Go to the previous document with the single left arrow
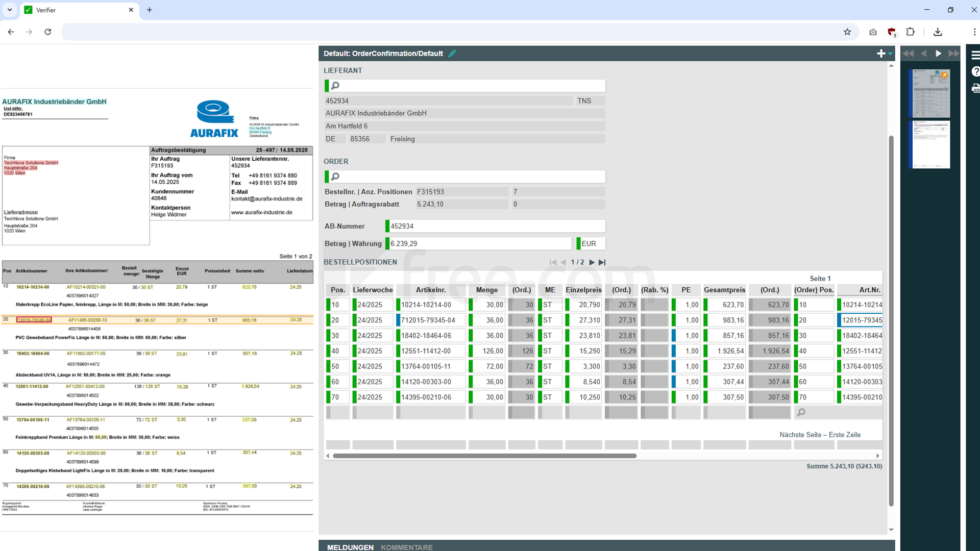Screen dimensions: 980x551 [923, 54]
